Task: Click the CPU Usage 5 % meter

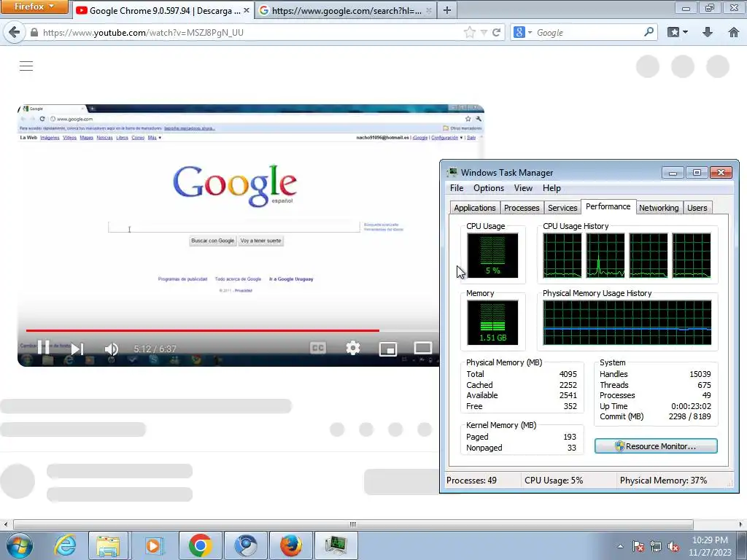Action: tap(492, 255)
